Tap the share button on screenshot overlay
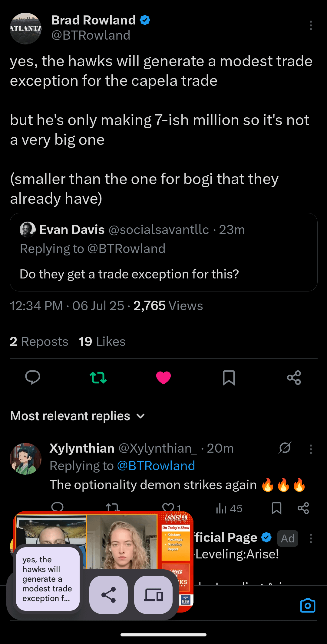327x644 pixels. (108, 595)
